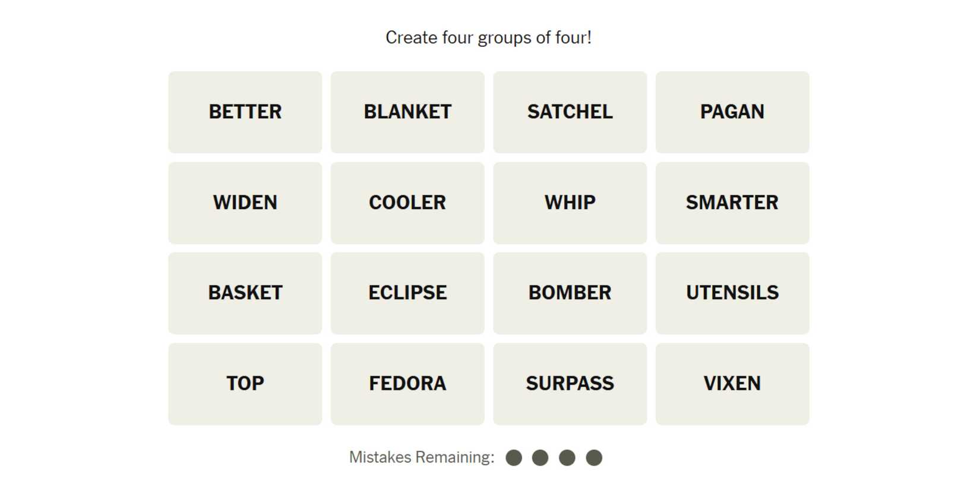Choose the UTENSILS tile
980x490 pixels.
pyautogui.click(x=732, y=293)
